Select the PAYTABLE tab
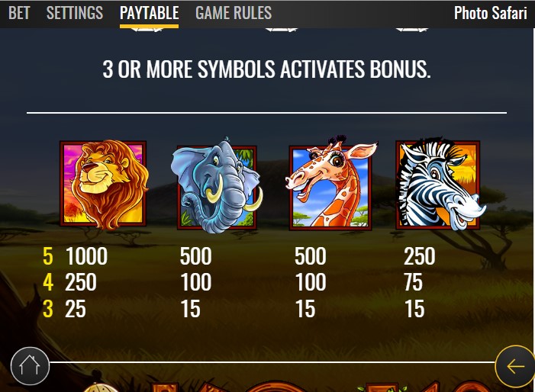 click(x=149, y=14)
